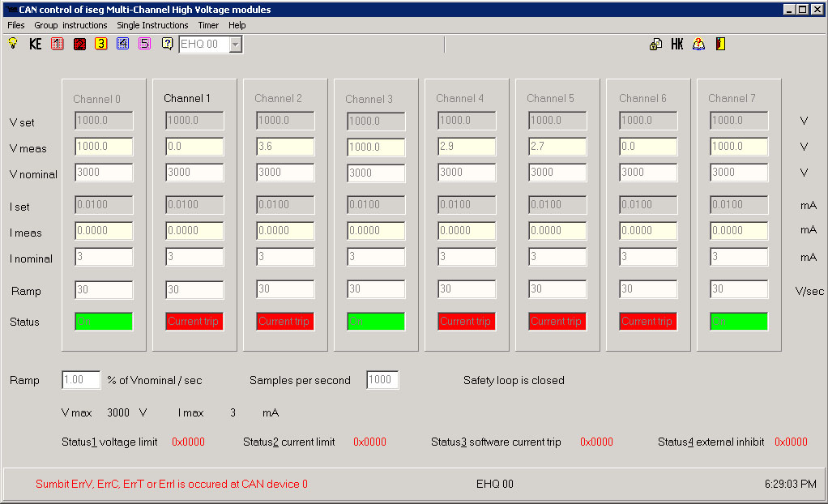Click the green On status of Channel 3
This screenshot has width=828, height=504.
(376, 321)
